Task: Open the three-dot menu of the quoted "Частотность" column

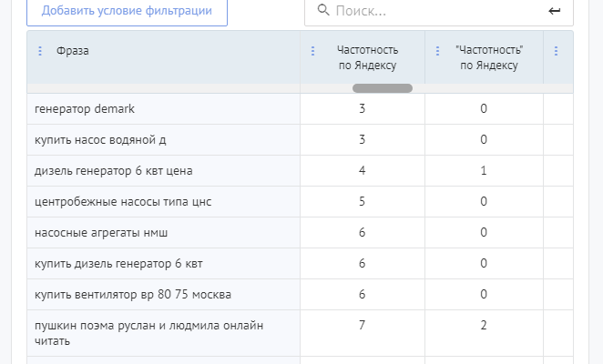Action: (437, 51)
